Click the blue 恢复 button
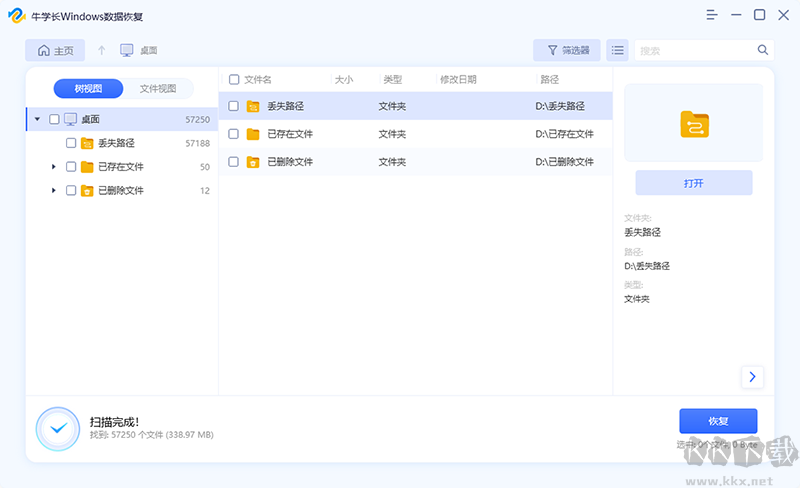This screenshot has height=488, width=800. coord(718,421)
